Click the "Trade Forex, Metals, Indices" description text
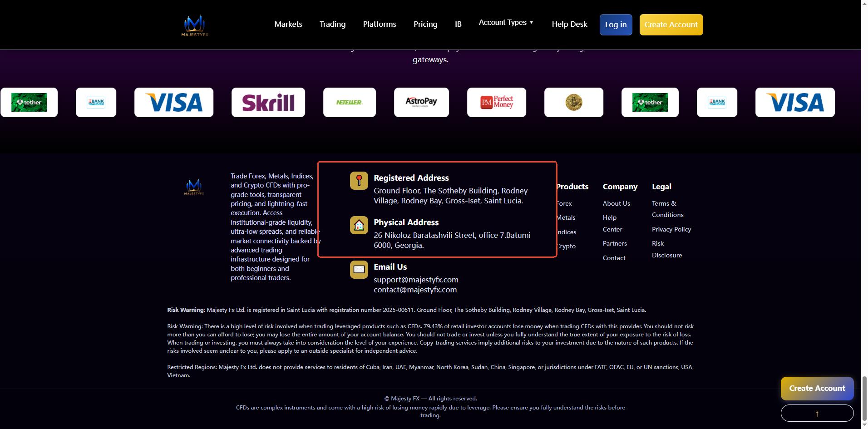 point(276,227)
